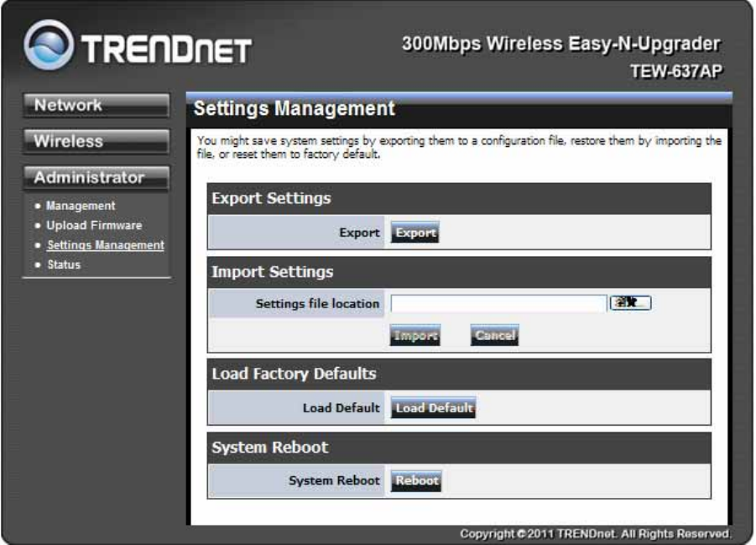Open the Status page

point(64,265)
